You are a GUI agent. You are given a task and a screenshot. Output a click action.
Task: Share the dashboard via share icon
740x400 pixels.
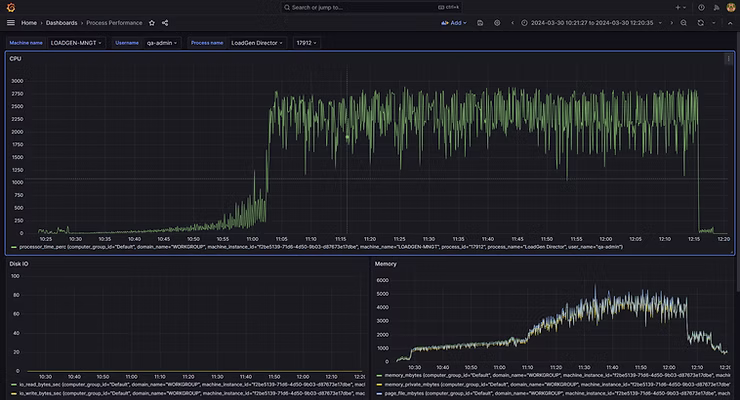tap(165, 23)
